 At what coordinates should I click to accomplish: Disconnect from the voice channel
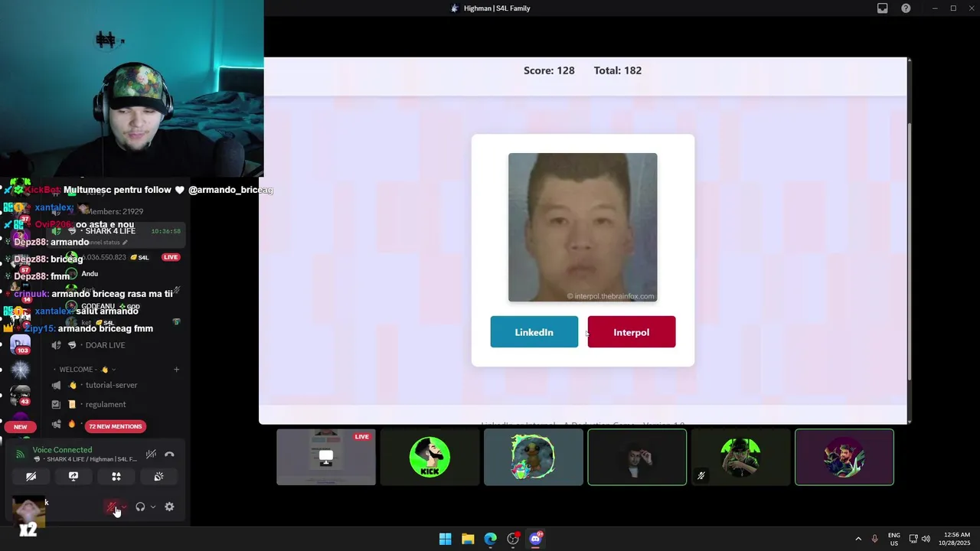[x=169, y=455]
